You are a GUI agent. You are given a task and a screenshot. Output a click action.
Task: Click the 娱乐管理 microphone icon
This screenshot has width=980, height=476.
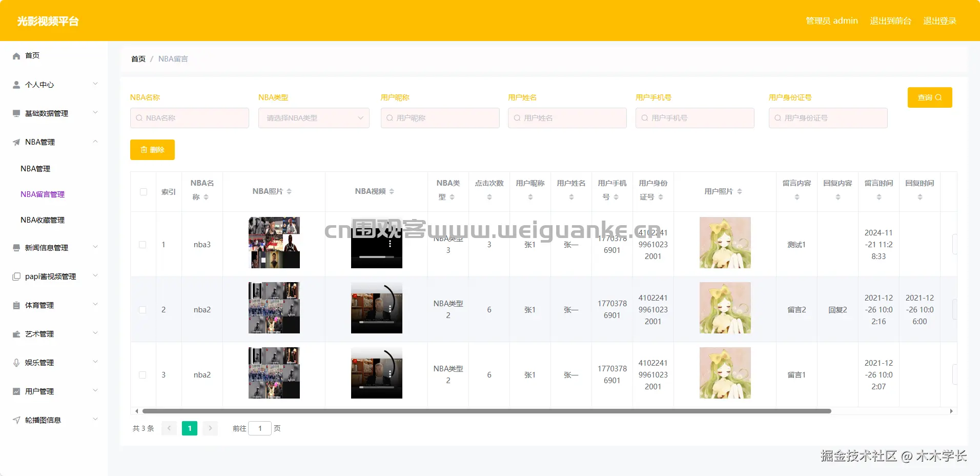point(16,363)
